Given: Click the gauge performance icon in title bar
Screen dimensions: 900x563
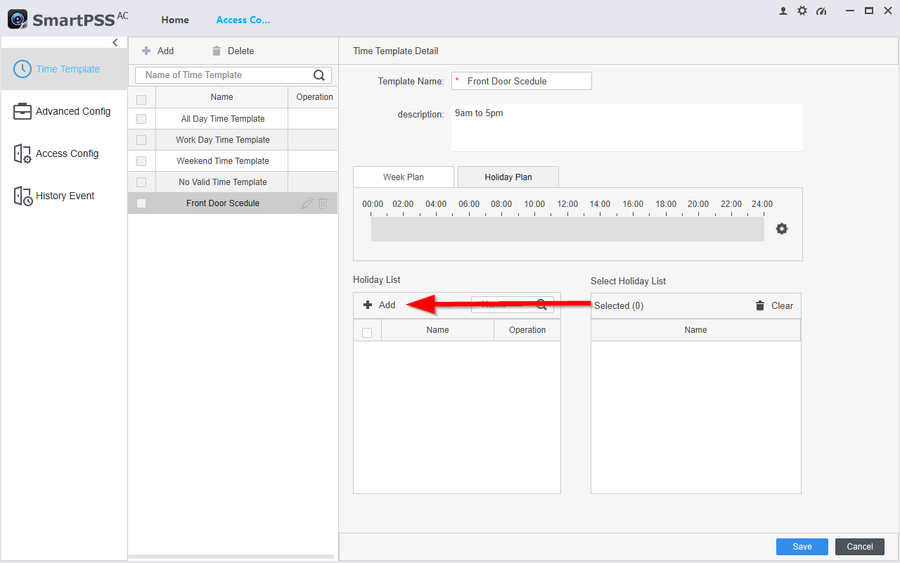Looking at the screenshot, I should click(821, 11).
